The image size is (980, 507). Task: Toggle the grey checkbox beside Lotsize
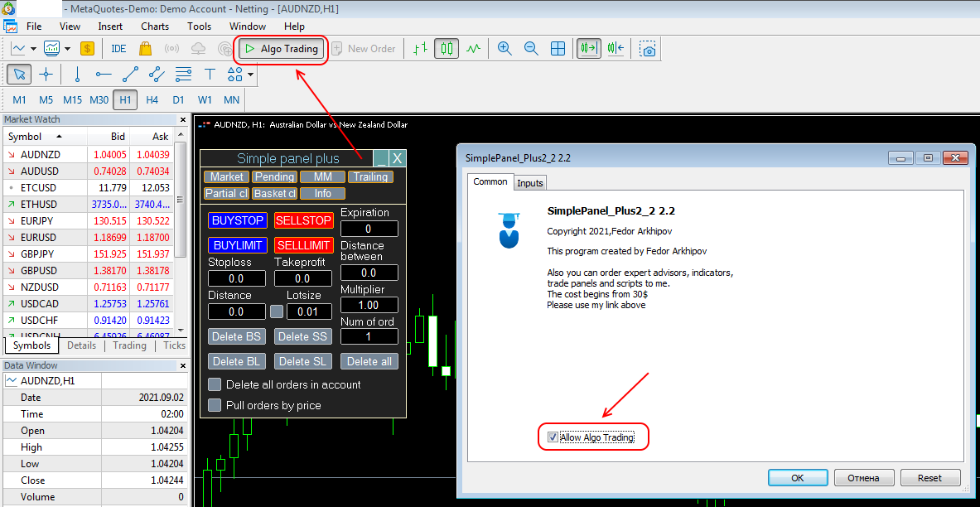[x=276, y=311]
